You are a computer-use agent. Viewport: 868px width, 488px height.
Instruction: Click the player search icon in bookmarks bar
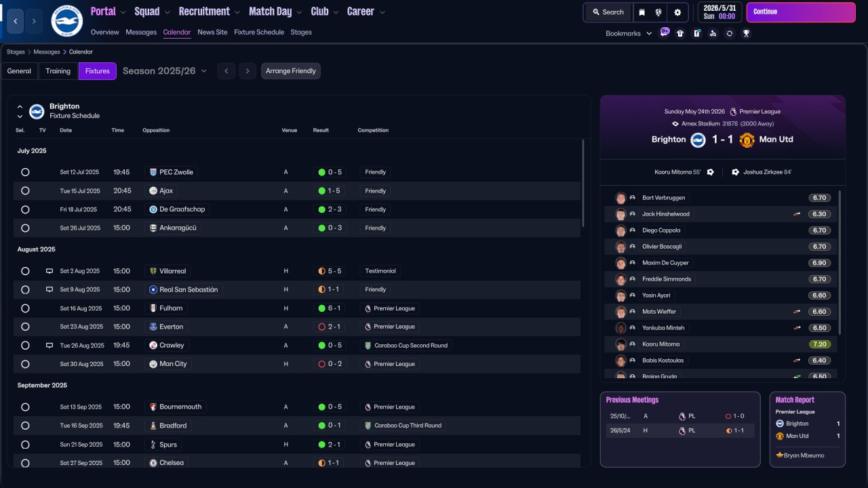point(713,33)
